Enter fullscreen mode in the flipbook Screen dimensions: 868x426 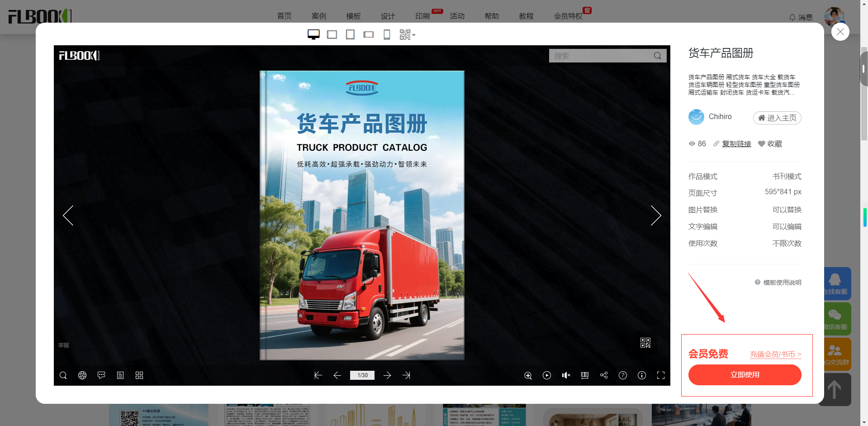coord(661,375)
